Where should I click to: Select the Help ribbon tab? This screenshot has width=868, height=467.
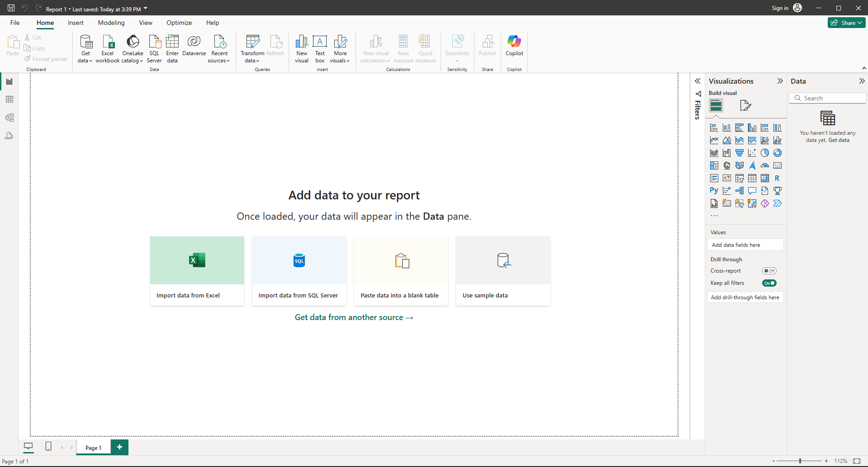click(213, 23)
